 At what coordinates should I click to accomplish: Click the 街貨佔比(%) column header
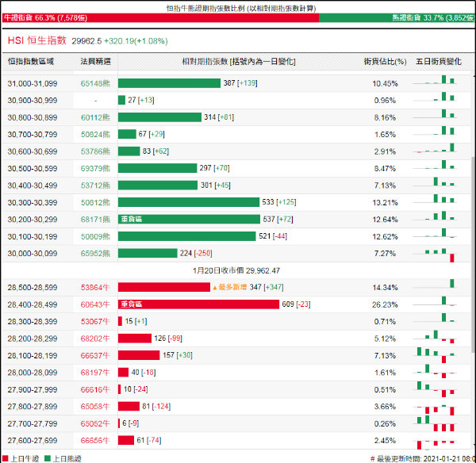pyautogui.click(x=385, y=62)
